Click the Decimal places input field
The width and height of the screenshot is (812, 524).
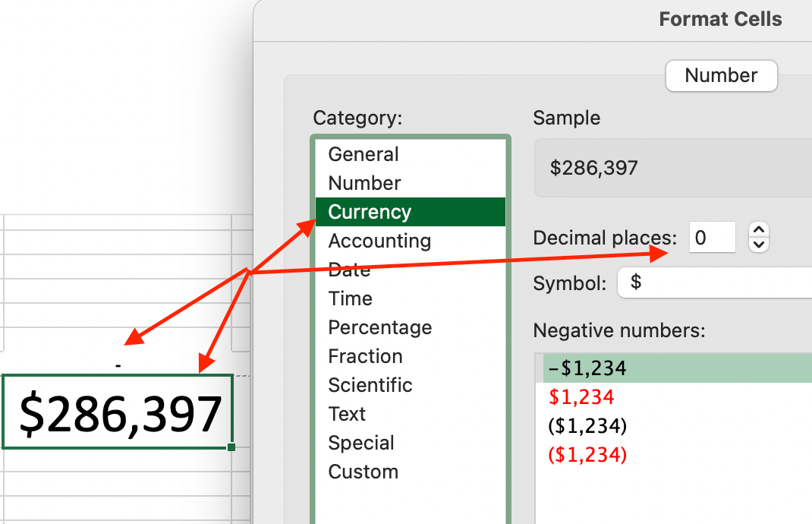[x=712, y=238]
